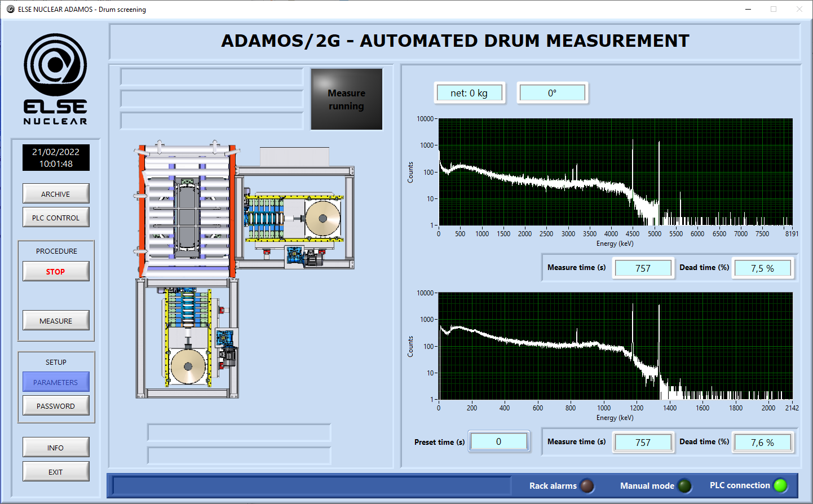Click the green PLC connection LED
The width and height of the screenshot is (813, 504).
(x=780, y=485)
